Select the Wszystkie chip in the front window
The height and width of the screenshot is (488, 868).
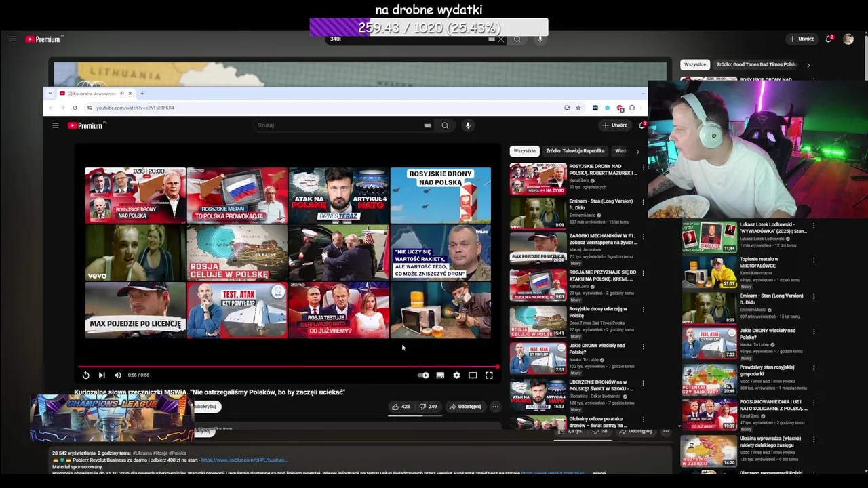(524, 151)
